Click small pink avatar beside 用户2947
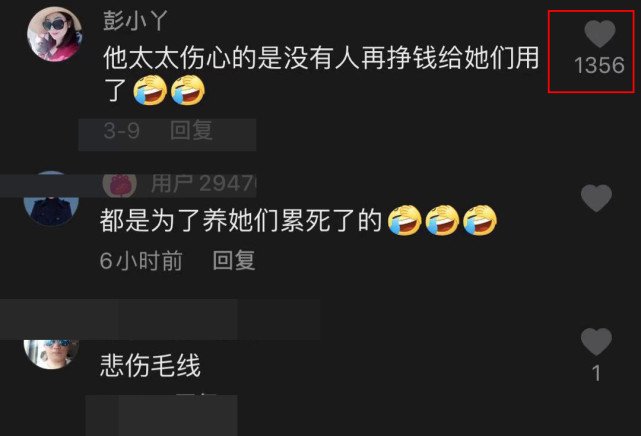 tap(119, 185)
